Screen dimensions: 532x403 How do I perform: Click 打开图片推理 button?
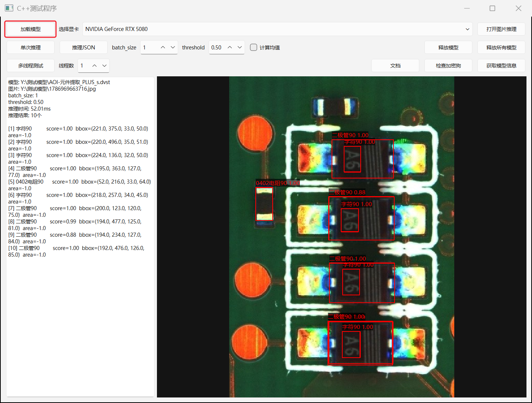501,29
